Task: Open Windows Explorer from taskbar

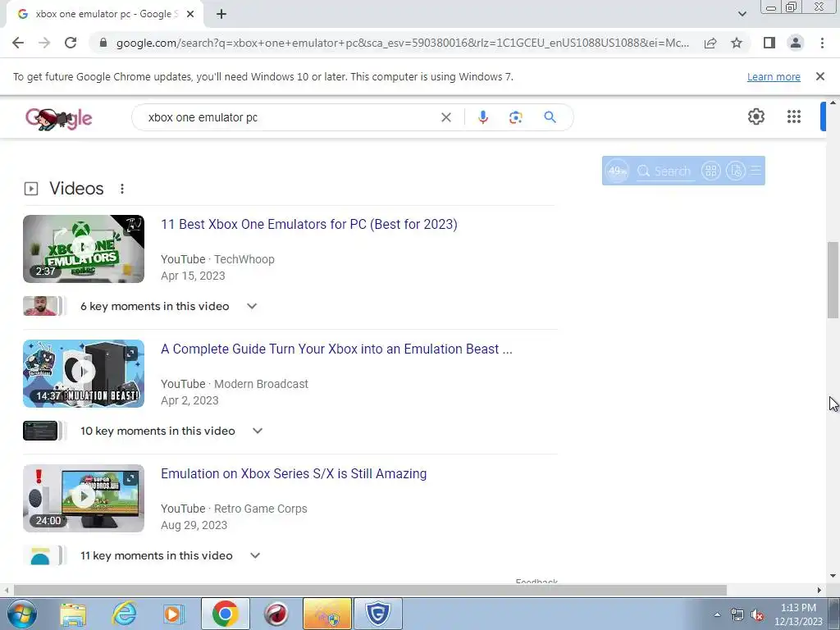Action: point(73,614)
